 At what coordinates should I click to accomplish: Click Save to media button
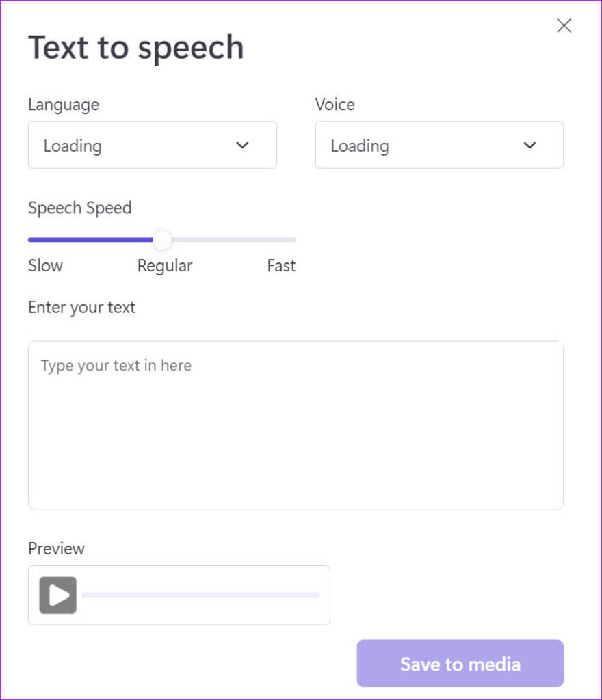460,663
